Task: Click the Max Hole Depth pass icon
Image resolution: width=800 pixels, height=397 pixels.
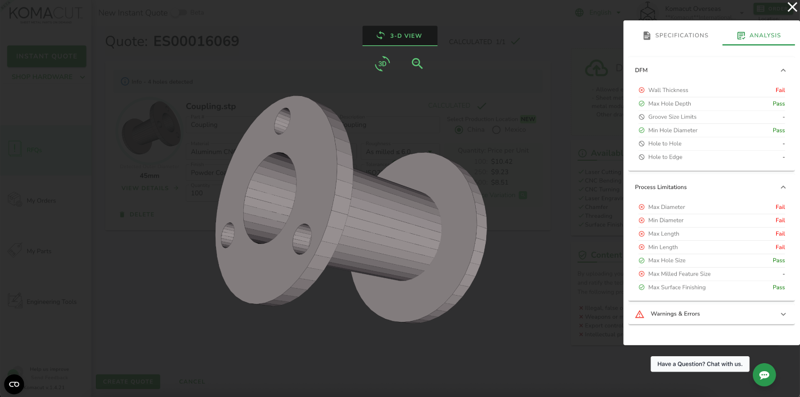Action: click(641, 104)
